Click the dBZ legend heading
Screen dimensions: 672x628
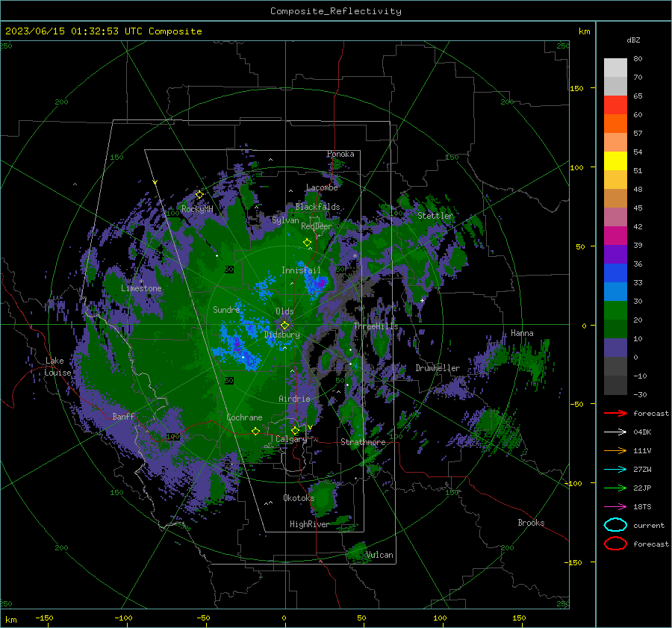[633, 40]
